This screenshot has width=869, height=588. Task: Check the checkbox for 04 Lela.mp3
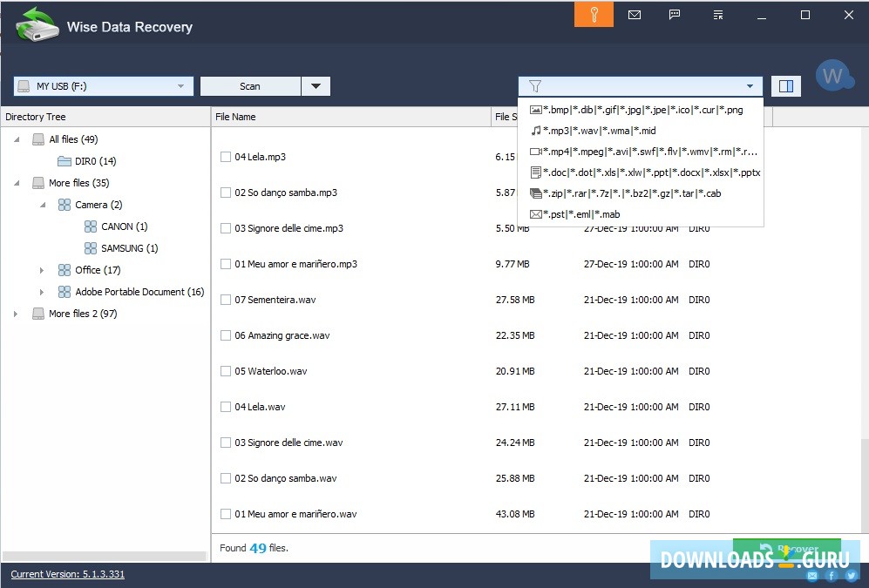pyautogui.click(x=226, y=157)
